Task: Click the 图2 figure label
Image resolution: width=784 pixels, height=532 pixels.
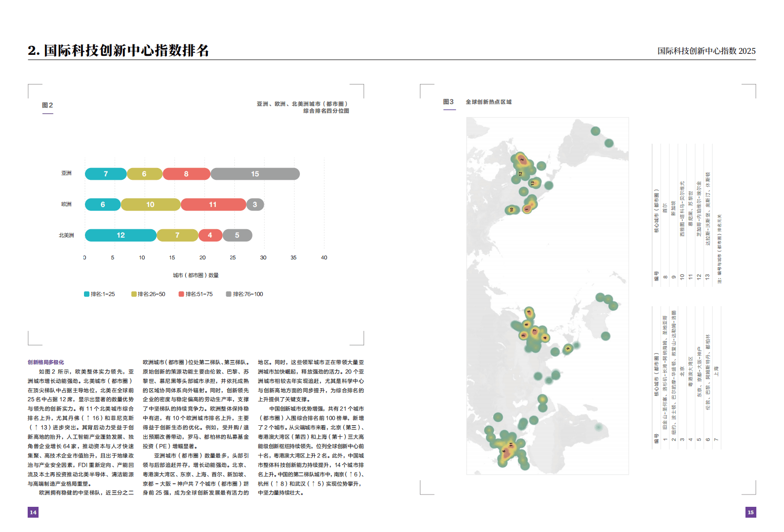Action: click(x=47, y=105)
